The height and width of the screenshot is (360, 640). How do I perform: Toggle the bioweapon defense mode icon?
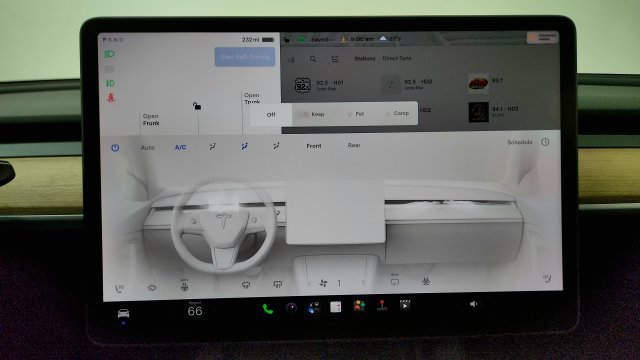(426, 281)
